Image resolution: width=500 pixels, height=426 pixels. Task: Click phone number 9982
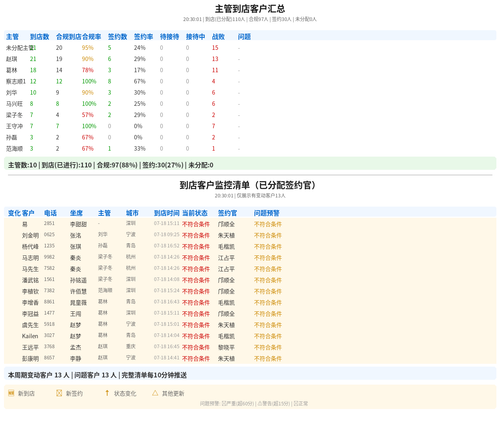(49, 257)
